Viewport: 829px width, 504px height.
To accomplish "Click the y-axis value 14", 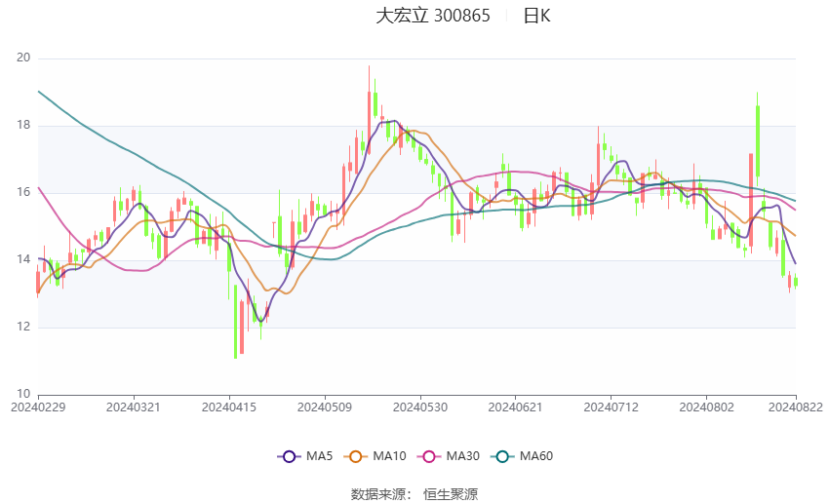I will click(x=23, y=259).
